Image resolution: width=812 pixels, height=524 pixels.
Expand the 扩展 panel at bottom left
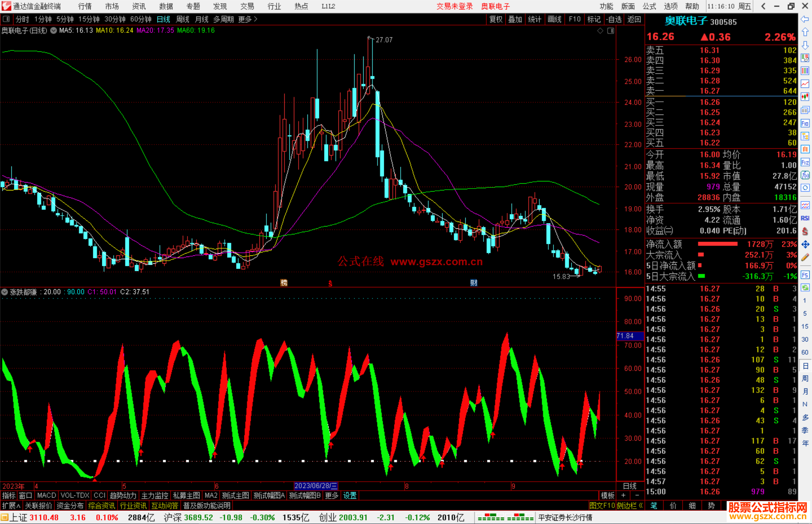click(x=11, y=506)
